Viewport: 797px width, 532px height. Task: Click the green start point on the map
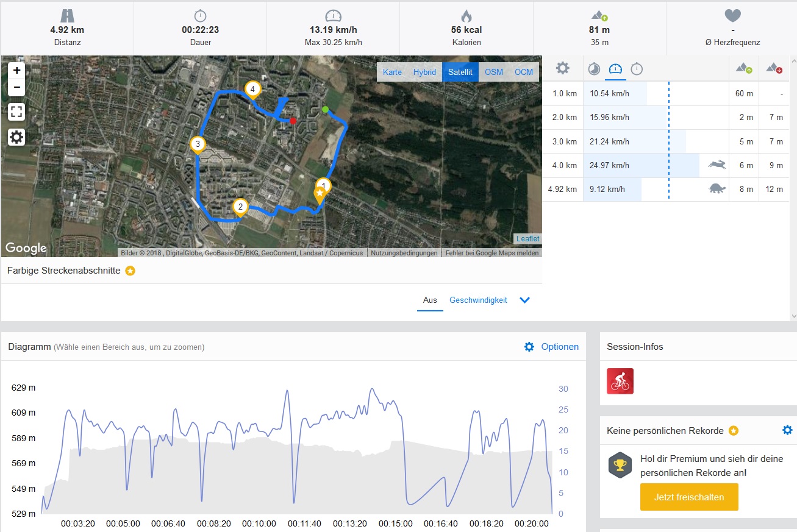click(325, 110)
